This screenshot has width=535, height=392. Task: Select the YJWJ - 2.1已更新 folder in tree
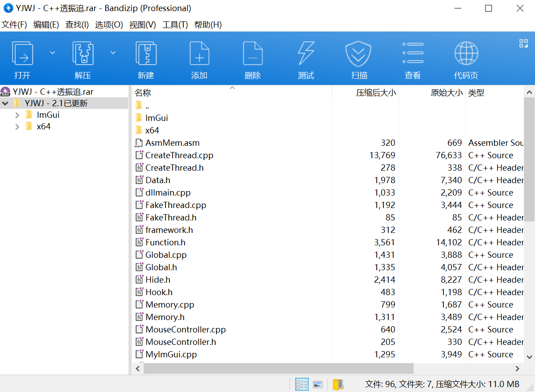pyautogui.click(x=56, y=104)
